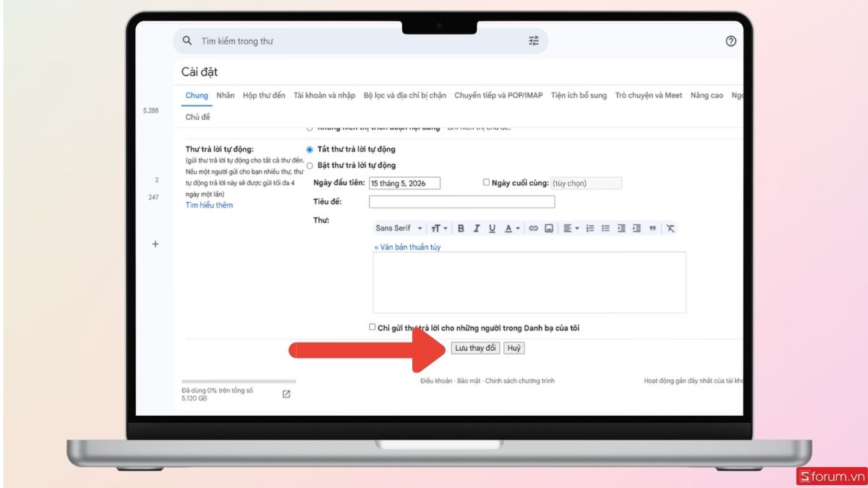The height and width of the screenshot is (488, 868).
Task: Click the 247 count in sidebar
Action: [x=153, y=197]
